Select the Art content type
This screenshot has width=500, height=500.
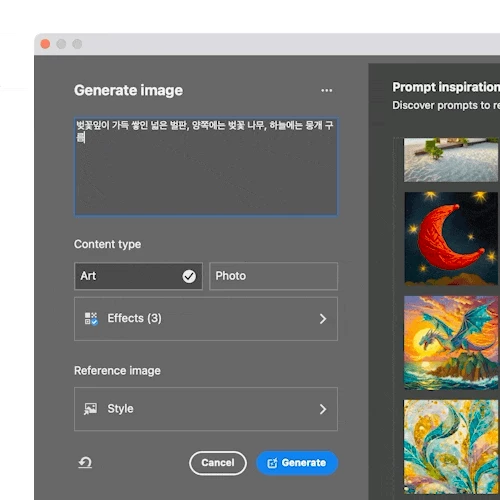[x=138, y=276]
